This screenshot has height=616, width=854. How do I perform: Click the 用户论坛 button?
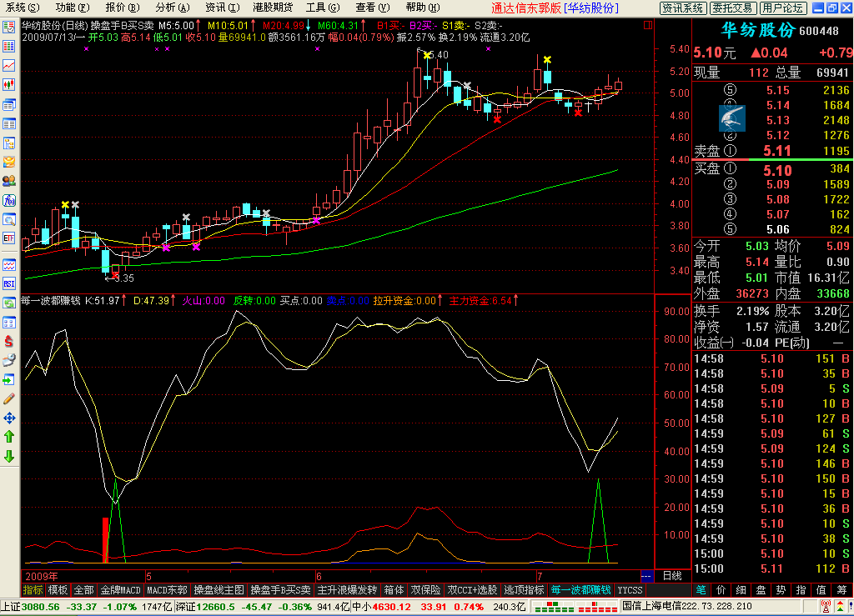(x=782, y=8)
